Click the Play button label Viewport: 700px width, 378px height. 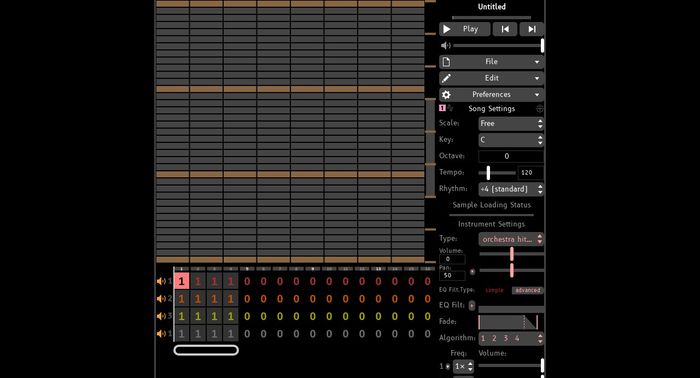[470, 29]
